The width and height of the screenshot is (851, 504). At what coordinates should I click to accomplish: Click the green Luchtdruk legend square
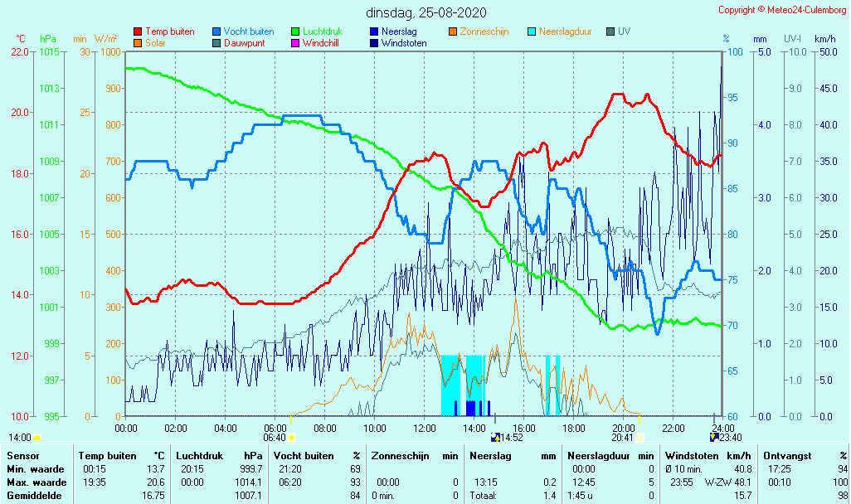click(x=295, y=31)
